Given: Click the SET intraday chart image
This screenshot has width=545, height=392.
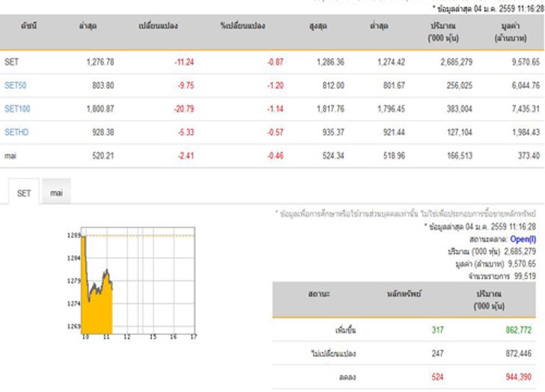Looking at the screenshot, I should (x=131, y=283).
